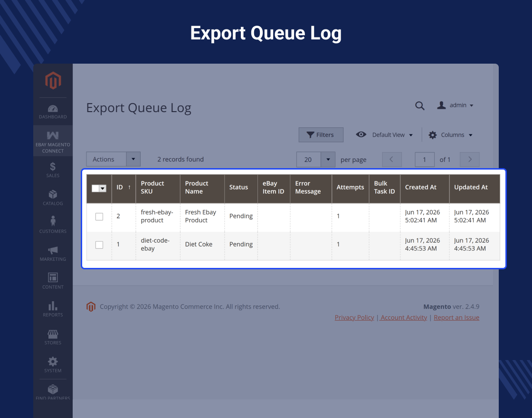Open the Report an Issue link

coord(456,318)
